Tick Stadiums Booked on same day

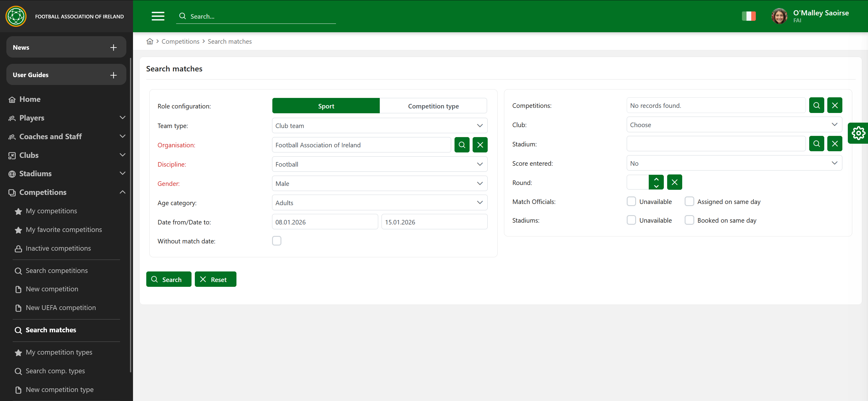[x=689, y=220]
